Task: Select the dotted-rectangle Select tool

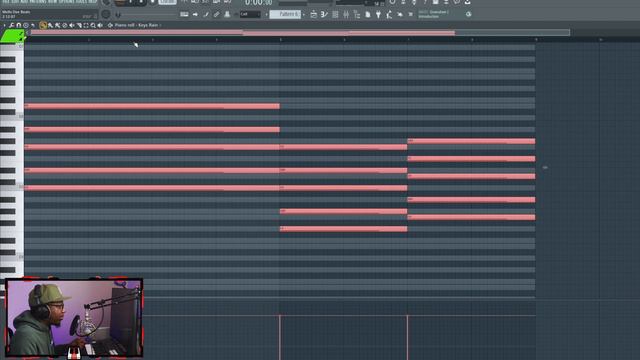Action: point(86,25)
